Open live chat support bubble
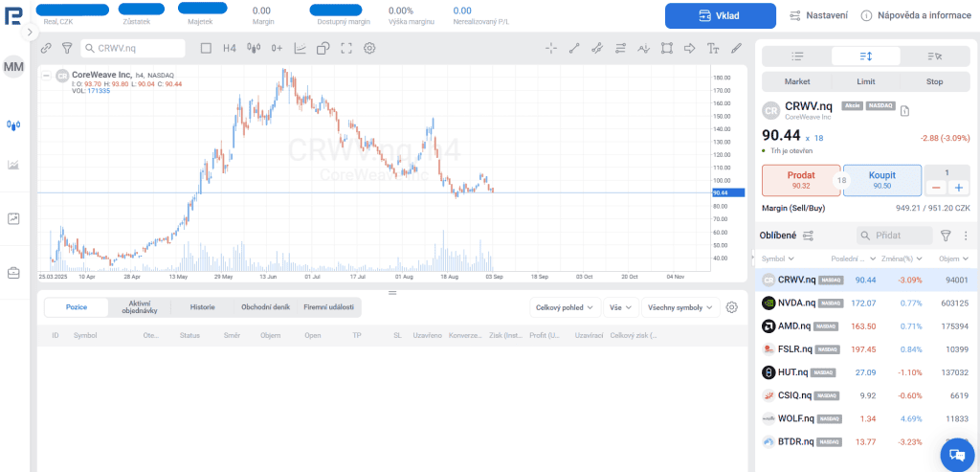980x472 pixels. pyautogui.click(x=956, y=454)
